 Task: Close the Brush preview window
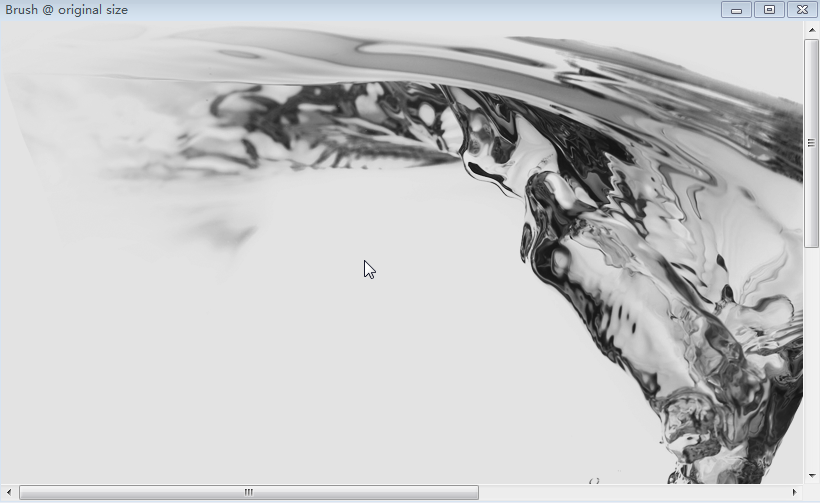point(802,10)
